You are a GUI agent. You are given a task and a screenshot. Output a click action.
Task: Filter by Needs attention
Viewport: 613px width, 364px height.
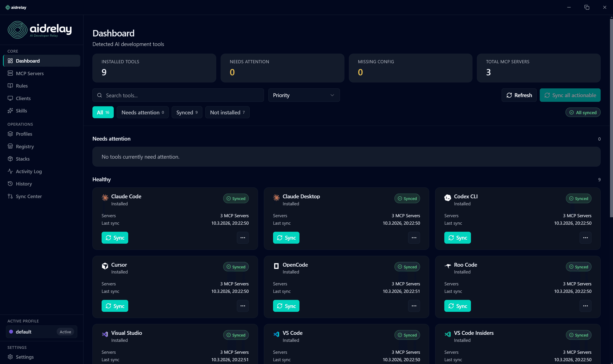click(143, 112)
